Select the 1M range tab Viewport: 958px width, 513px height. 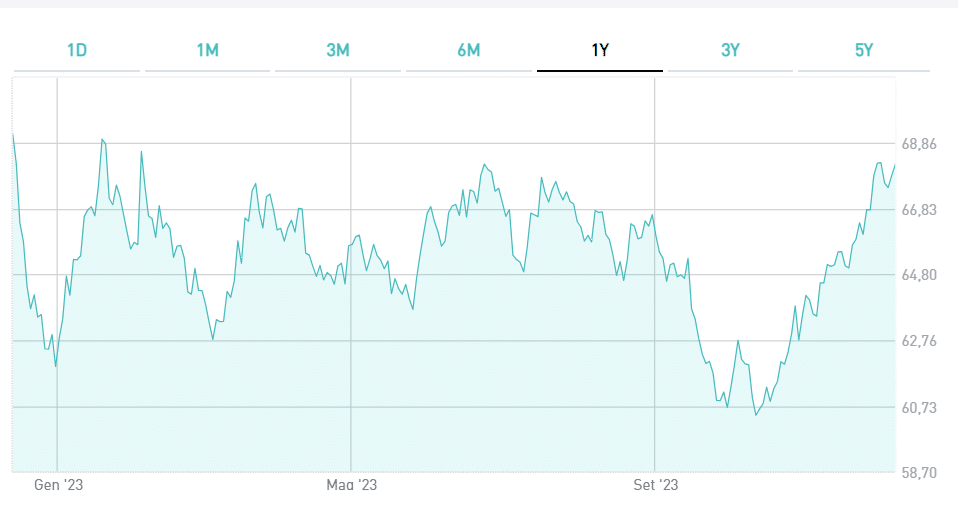207,51
